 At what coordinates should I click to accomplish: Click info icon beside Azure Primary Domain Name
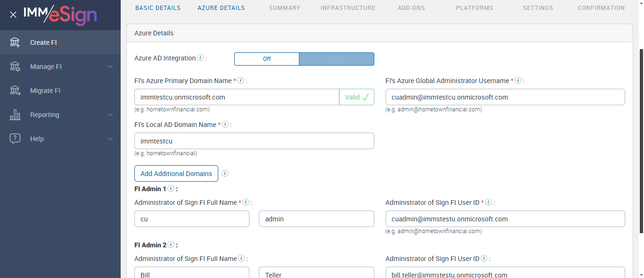[240, 80]
